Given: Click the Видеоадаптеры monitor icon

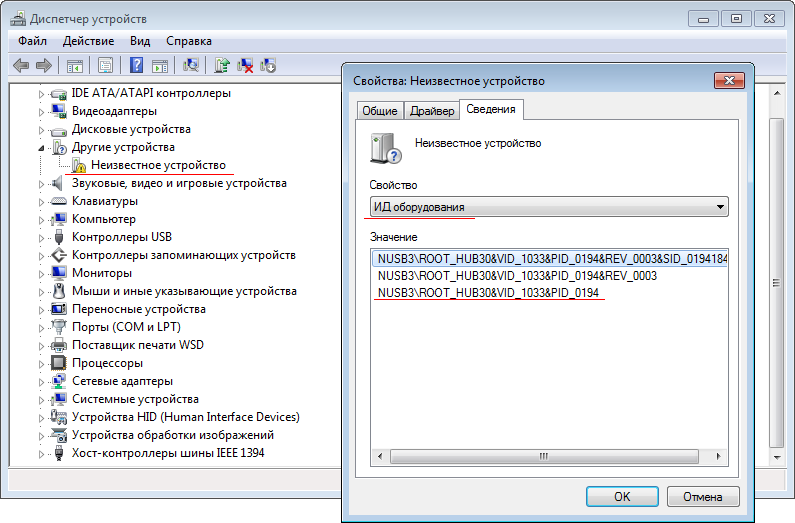Looking at the screenshot, I should [59, 111].
